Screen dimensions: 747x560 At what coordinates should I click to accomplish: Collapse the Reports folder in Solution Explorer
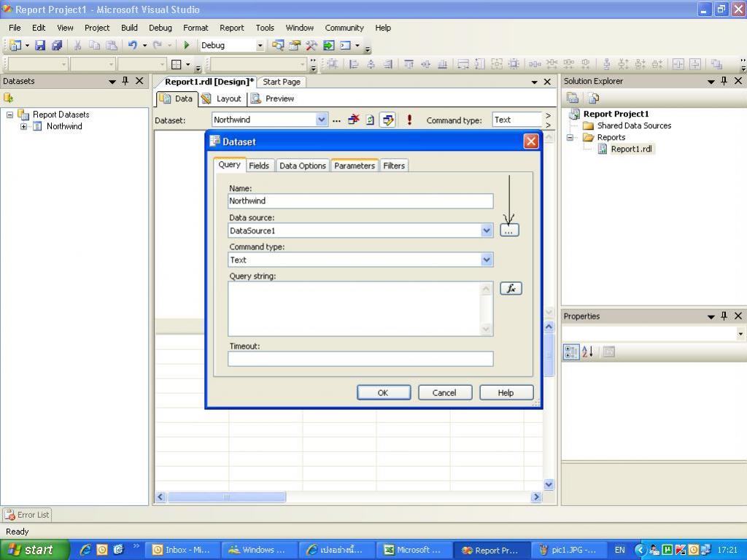coord(569,138)
